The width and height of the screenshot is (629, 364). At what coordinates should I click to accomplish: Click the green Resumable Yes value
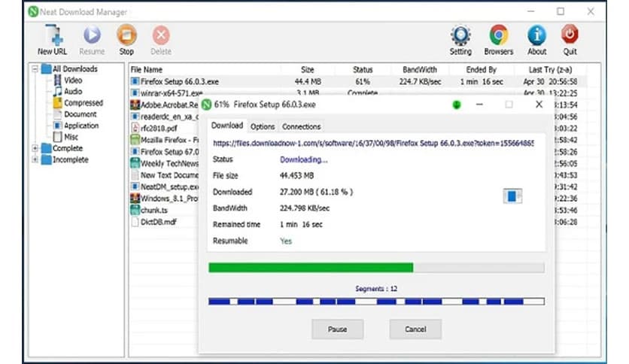coord(286,241)
